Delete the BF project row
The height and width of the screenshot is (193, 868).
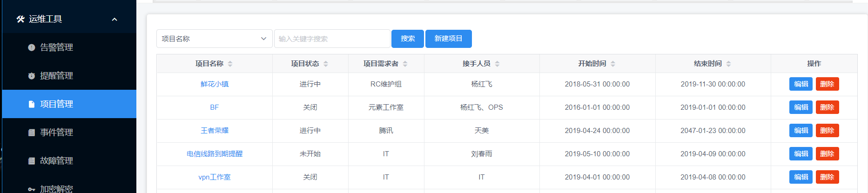point(827,107)
